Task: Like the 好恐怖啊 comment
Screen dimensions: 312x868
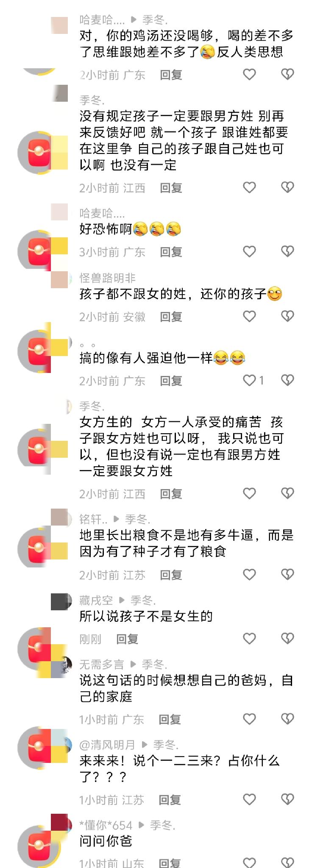Action: point(249,252)
